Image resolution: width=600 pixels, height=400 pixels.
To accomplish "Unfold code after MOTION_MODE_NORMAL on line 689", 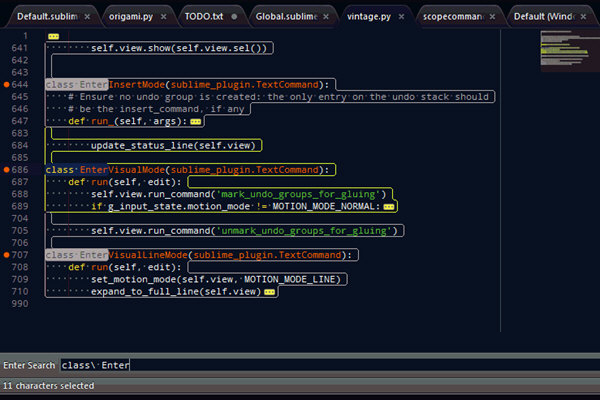I will (x=389, y=207).
